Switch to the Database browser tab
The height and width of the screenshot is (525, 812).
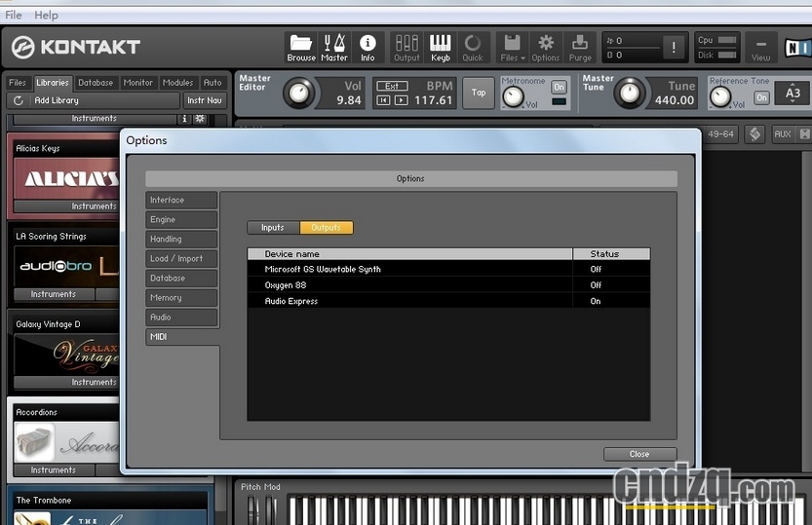[96, 83]
